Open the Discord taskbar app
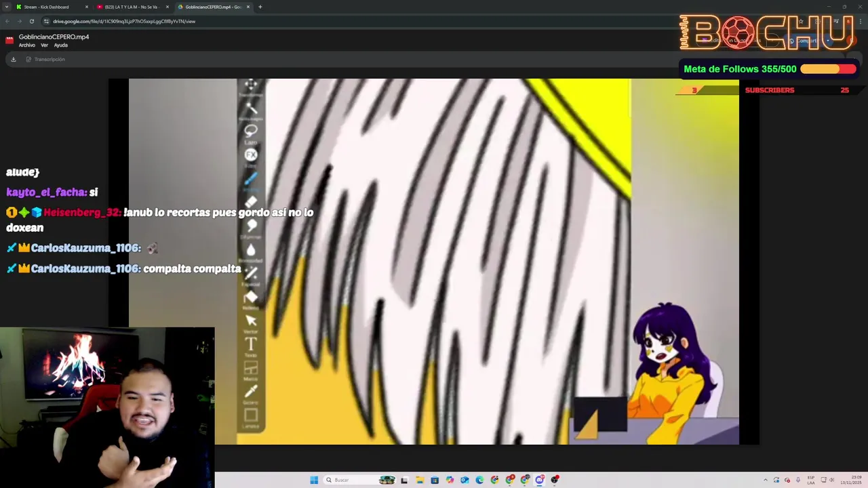The height and width of the screenshot is (488, 868). [539, 480]
